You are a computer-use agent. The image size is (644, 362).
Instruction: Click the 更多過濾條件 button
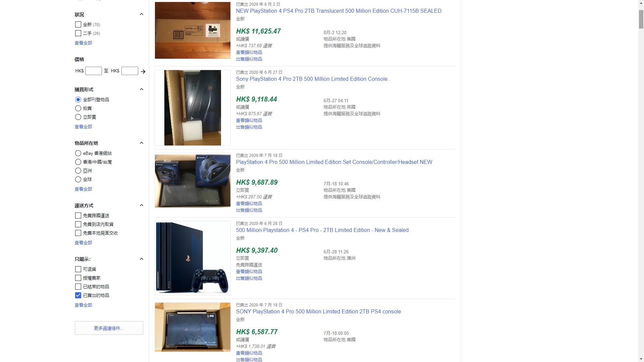click(x=109, y=328)
